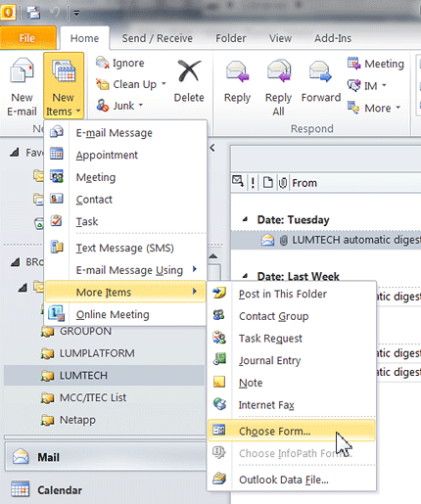
Task: Select Note from More Items submenu
Action: pos(292,383)
